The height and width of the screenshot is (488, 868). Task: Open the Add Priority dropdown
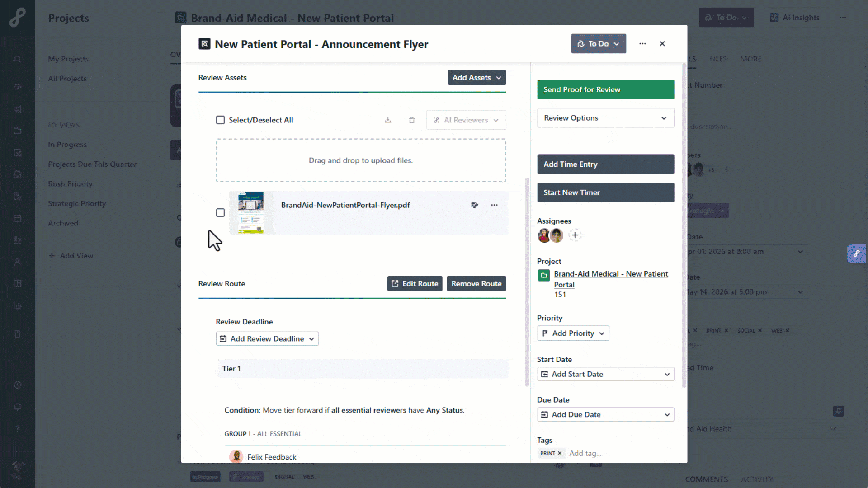573,333
